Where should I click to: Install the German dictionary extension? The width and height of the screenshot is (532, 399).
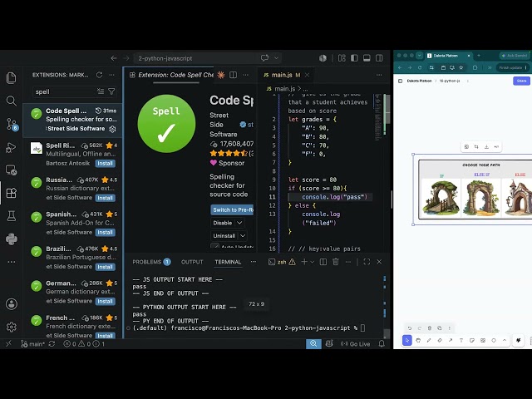point(106,301)
